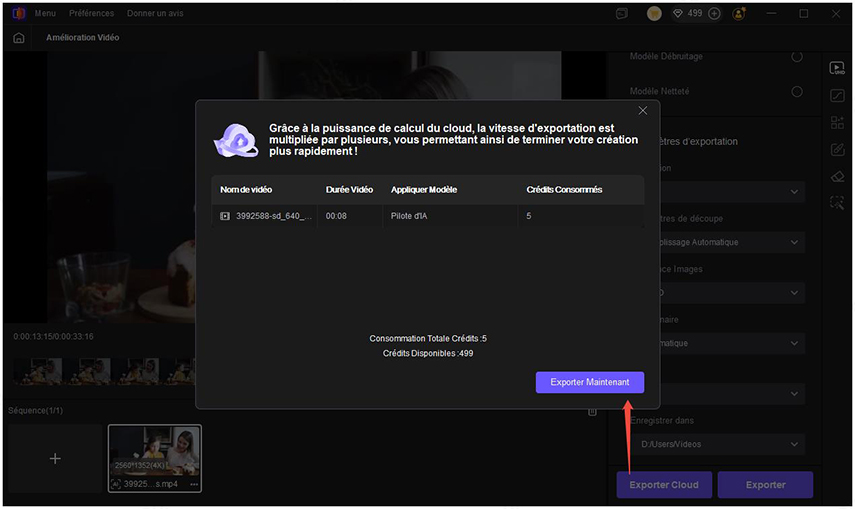Go to home screen icon
The image size is (855, 509).
[x=19, y=38]
